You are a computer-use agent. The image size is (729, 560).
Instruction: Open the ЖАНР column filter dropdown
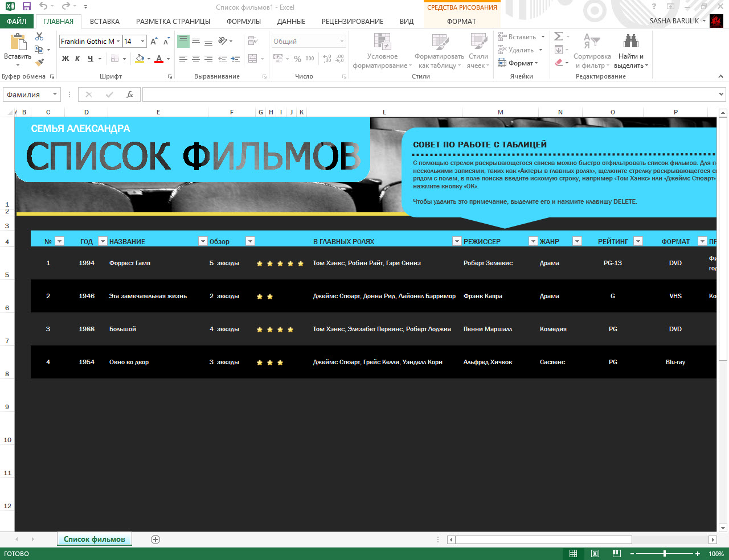tap(577, 241)
